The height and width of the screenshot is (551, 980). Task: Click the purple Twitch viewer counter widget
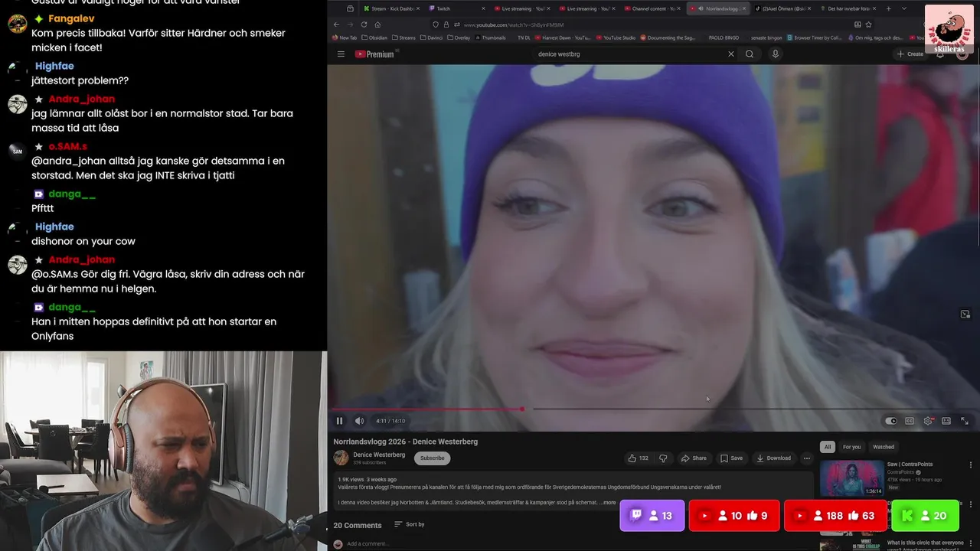[x=652, y=516]
